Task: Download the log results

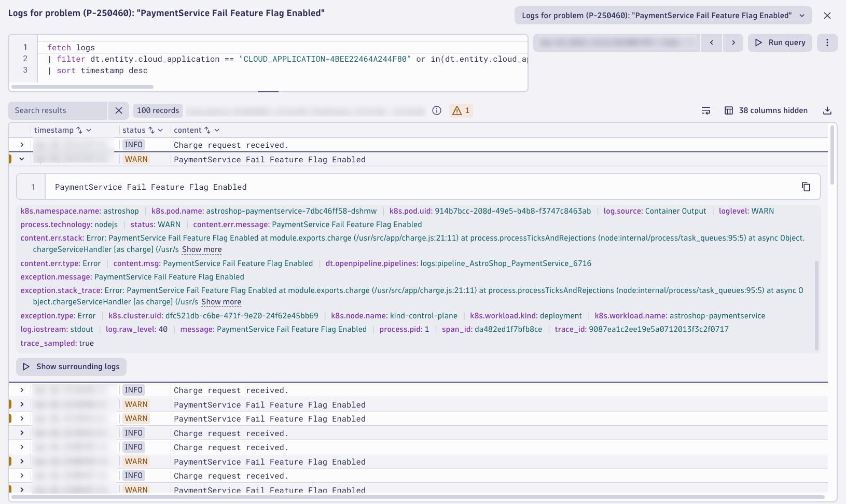Action: tap(827, 110)
